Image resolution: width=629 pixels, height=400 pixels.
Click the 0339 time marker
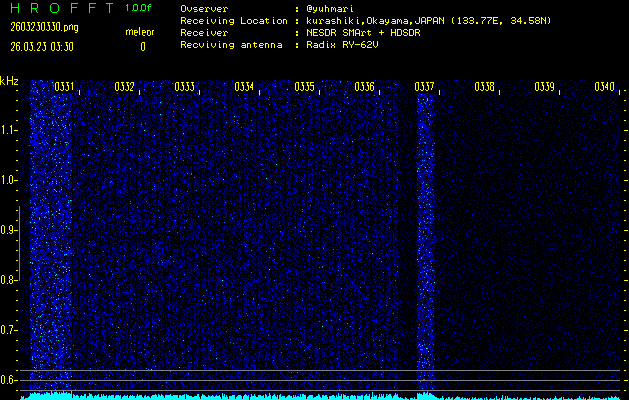pos(544,87)
